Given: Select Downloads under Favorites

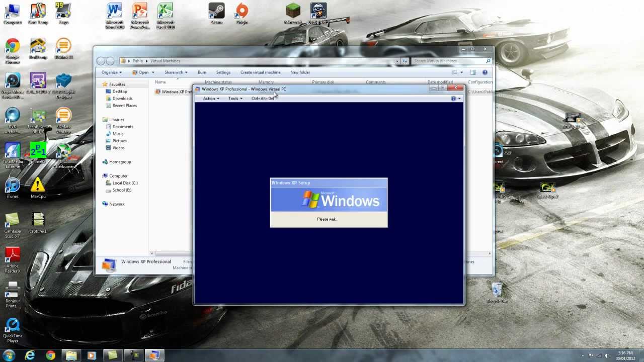Looking at the screenshot, I should [122, 99].
